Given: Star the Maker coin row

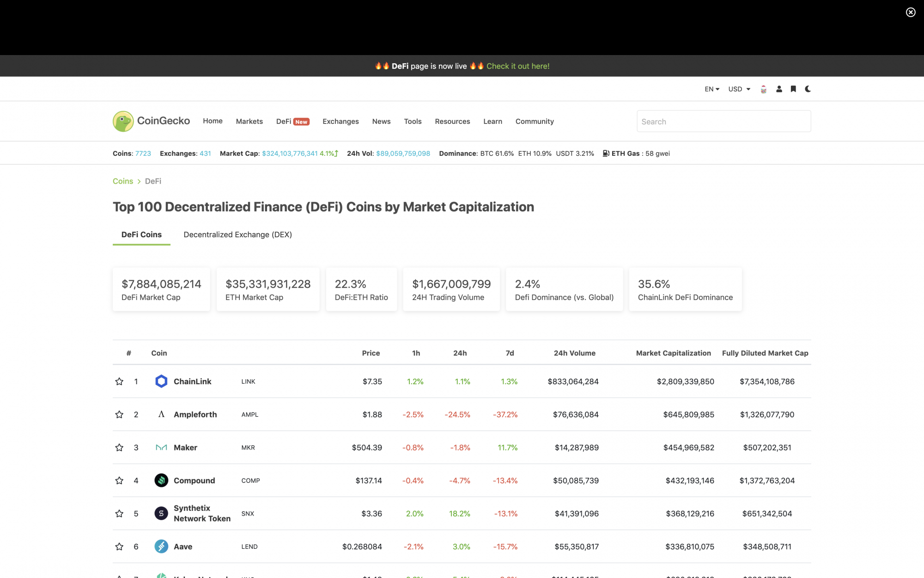Looking at the screenshot, I should 119,448.
